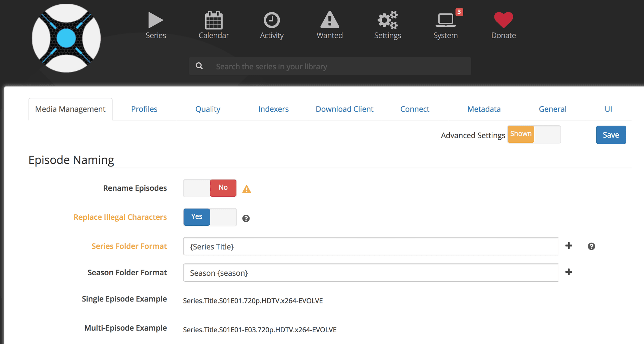The image size is (644, 344).
Task: Open help for Replace Illegal Characters
Action: (246, 218)
